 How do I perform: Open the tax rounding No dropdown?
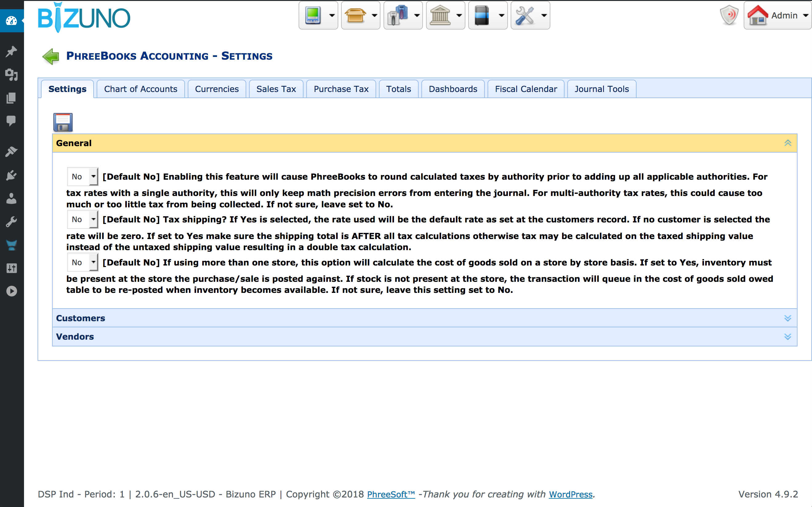(83, 177)
